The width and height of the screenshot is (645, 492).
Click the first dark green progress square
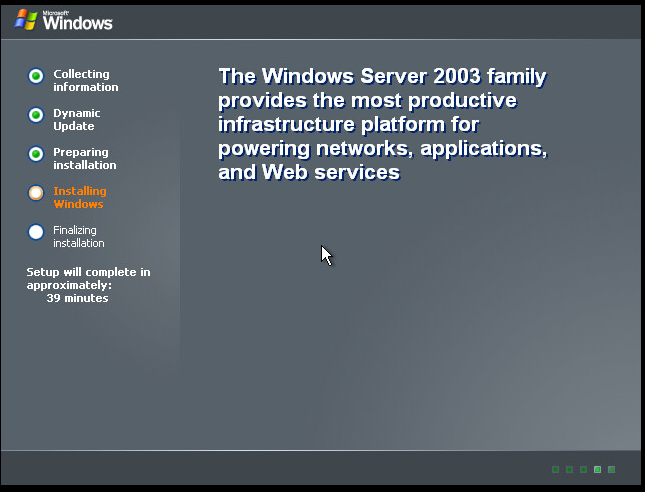[x=555, y=469]
